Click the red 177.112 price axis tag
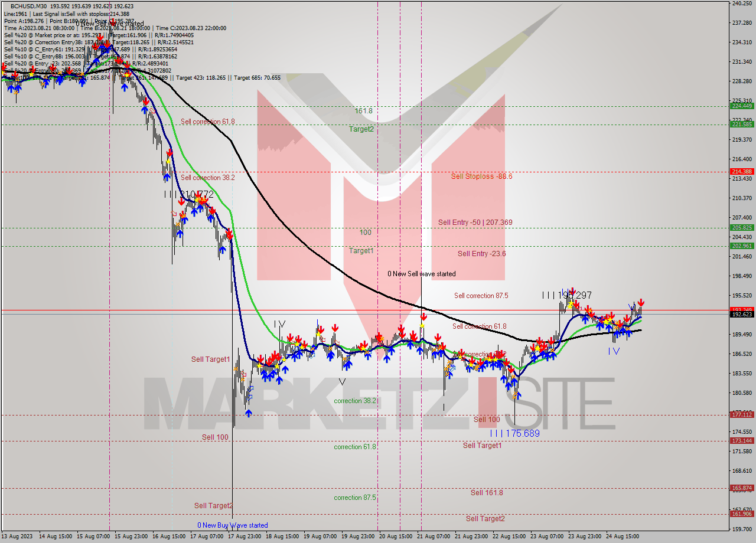The image size is (756, 543). click(741, 415)
